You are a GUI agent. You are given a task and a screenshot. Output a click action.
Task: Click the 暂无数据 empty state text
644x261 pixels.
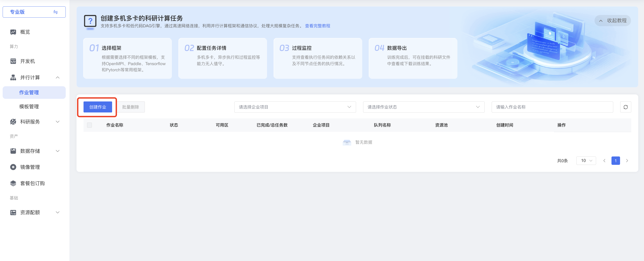[x=364, y=142]
